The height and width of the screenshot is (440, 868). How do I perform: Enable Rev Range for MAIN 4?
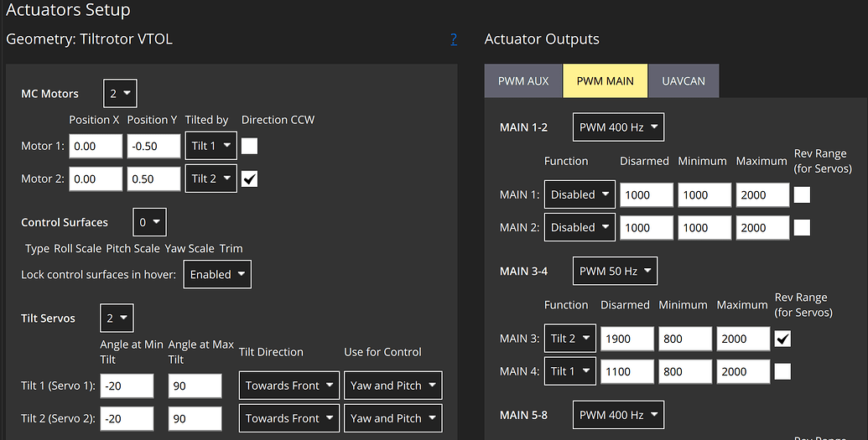[782, 371]
